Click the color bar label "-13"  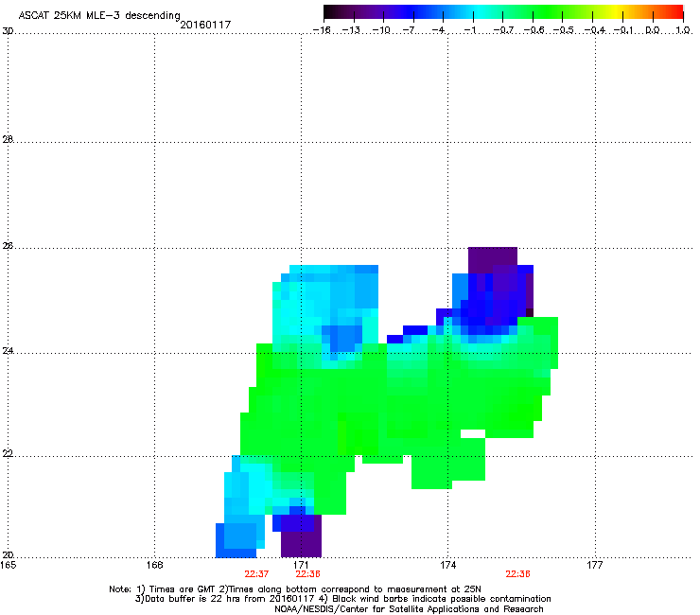pos(351,30)
